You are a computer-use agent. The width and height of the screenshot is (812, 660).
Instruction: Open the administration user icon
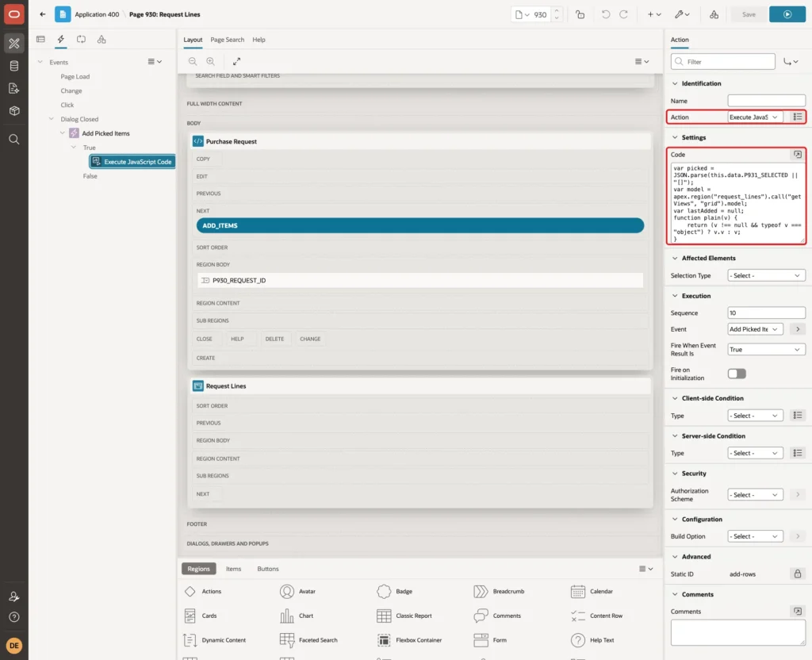click(14, 597)
